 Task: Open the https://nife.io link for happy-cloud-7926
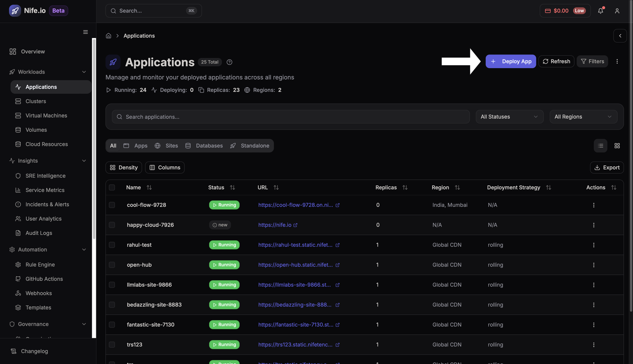(275, 225)
